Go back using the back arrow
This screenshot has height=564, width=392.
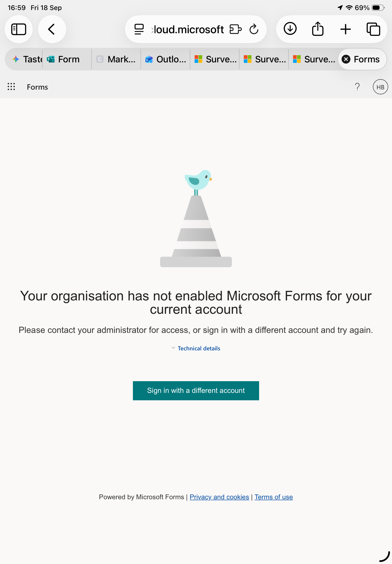tap(52, 29)
